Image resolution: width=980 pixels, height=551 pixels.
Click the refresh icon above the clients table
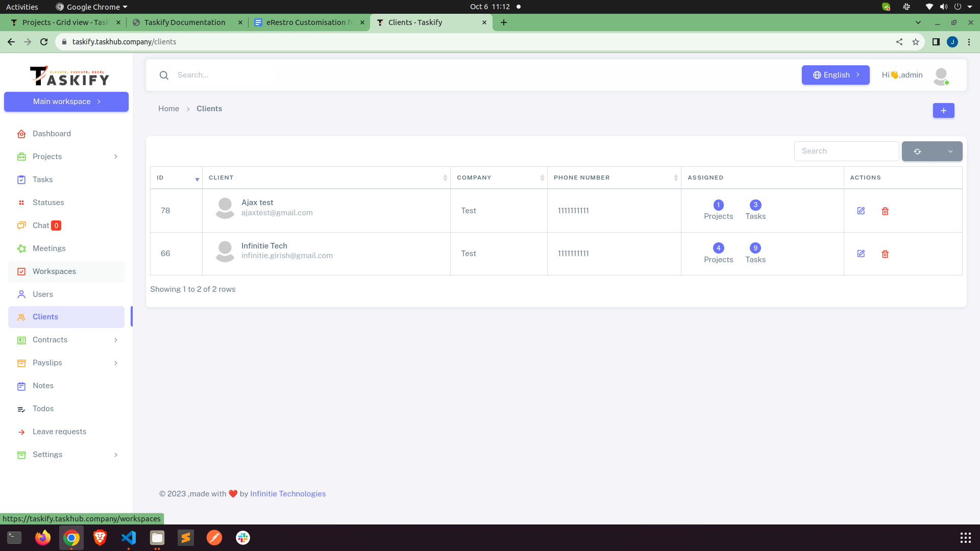pyautogui.click(x=917, y=151)
